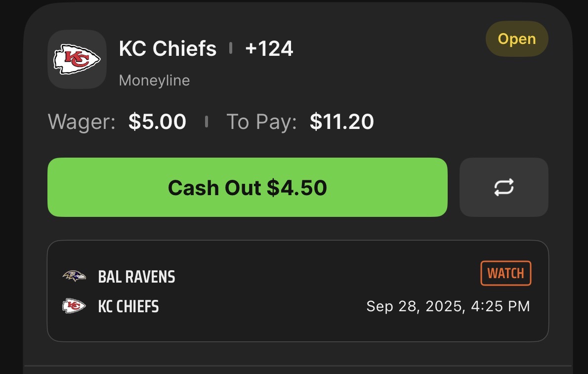
Task: Click the Wager label text
Action: [x=82, y=122]
